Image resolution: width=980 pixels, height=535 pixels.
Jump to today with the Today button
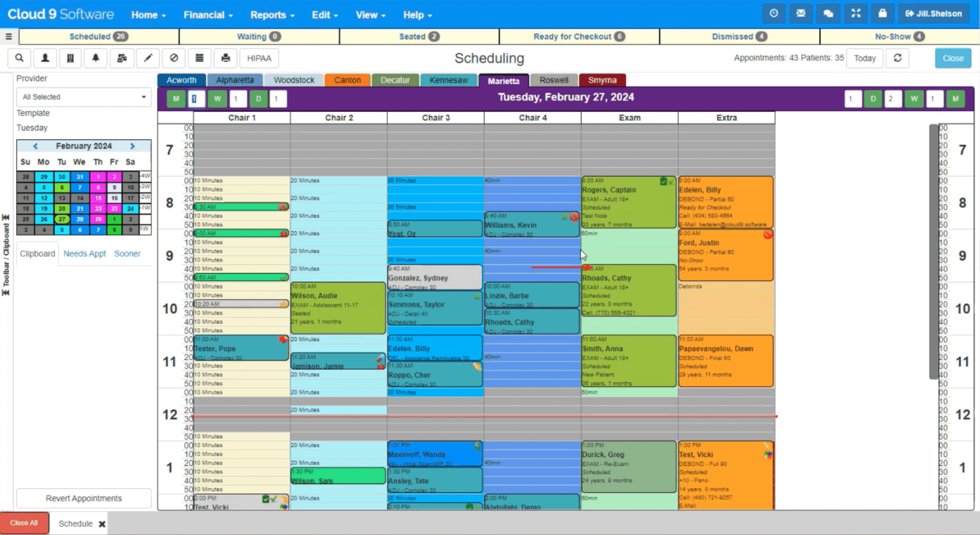pyautogui.click(x=865, y=58)
